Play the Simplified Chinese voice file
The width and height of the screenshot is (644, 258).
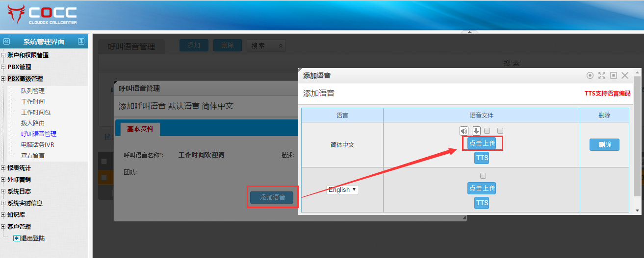(464, 131)
